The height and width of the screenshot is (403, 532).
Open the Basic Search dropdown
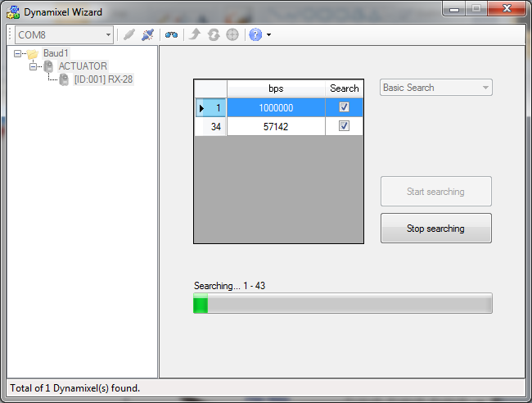click(485, 88)
